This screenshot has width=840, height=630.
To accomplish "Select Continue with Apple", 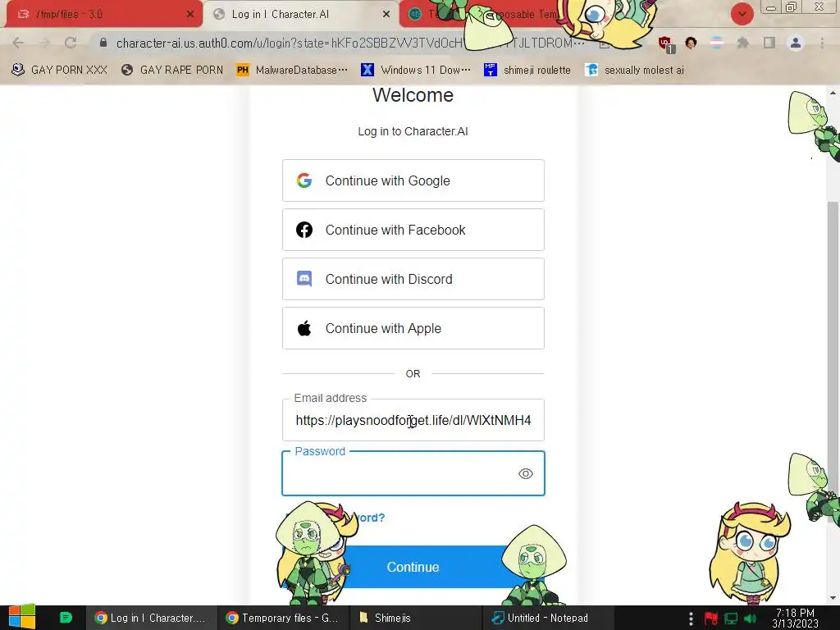I will tap(413, 328).
